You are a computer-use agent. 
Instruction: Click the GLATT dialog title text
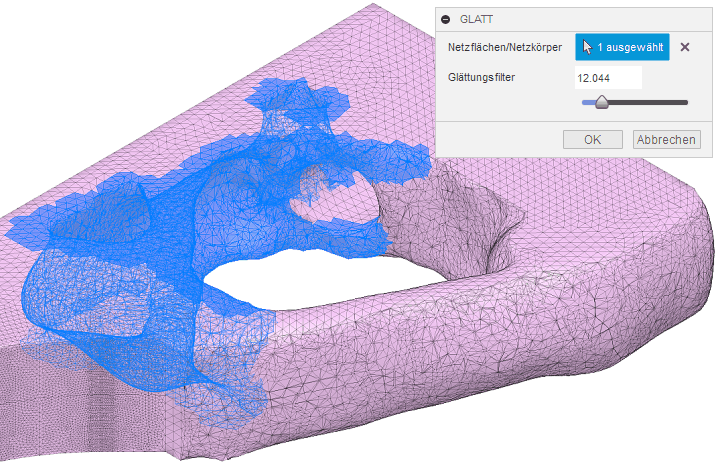pos(476,19)
